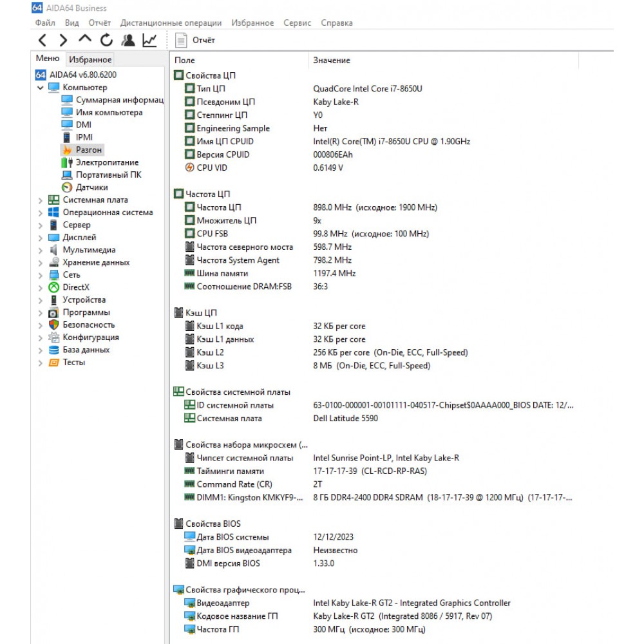Open the Отчёт menu
The height and width of the screenshot is (644, 644).
pos(100,23)
